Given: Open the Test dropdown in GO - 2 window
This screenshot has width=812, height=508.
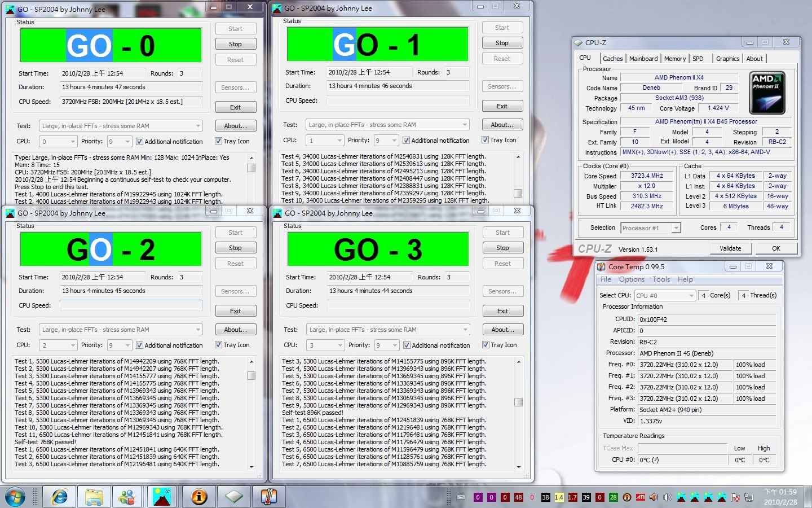Looking at the screenshot, I should pyautogui.click(x=121, y=330).
